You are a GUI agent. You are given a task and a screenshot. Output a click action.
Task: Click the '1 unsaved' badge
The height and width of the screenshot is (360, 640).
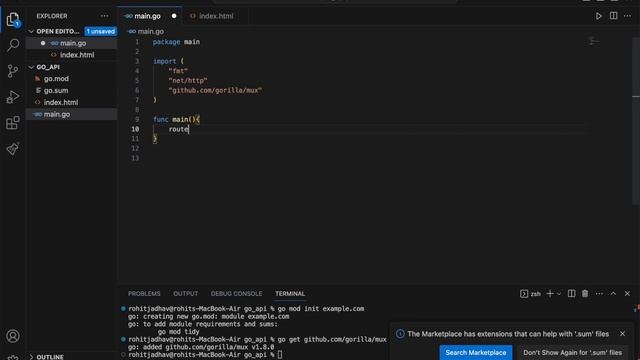tap(100, 31)
